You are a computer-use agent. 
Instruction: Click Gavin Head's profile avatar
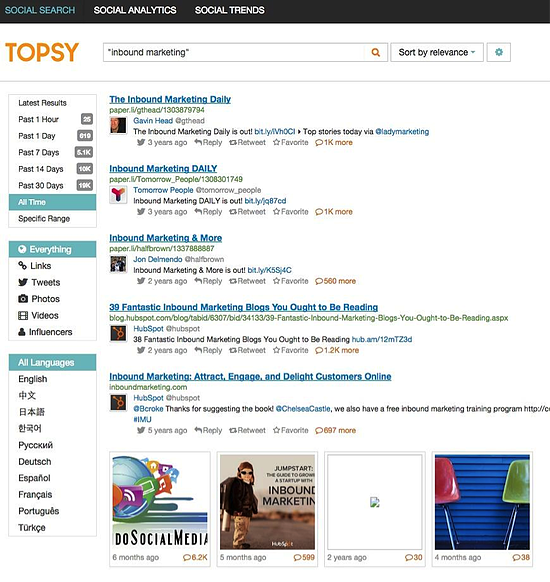[x=118, y=125]
